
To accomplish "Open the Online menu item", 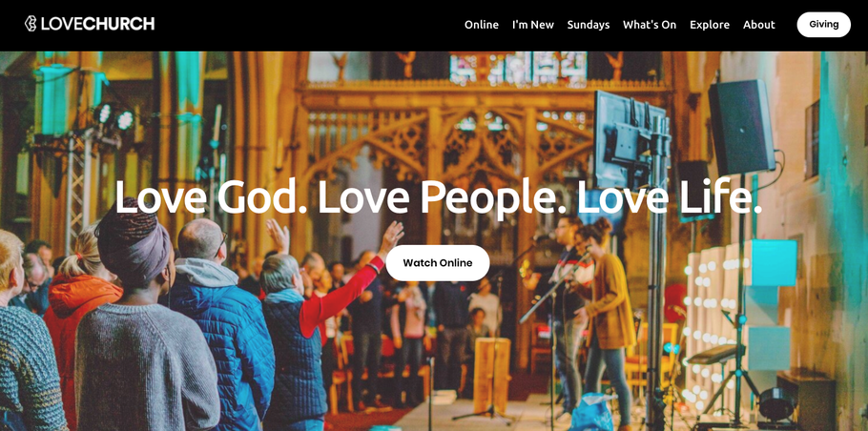I will click(x=481, y=25).
